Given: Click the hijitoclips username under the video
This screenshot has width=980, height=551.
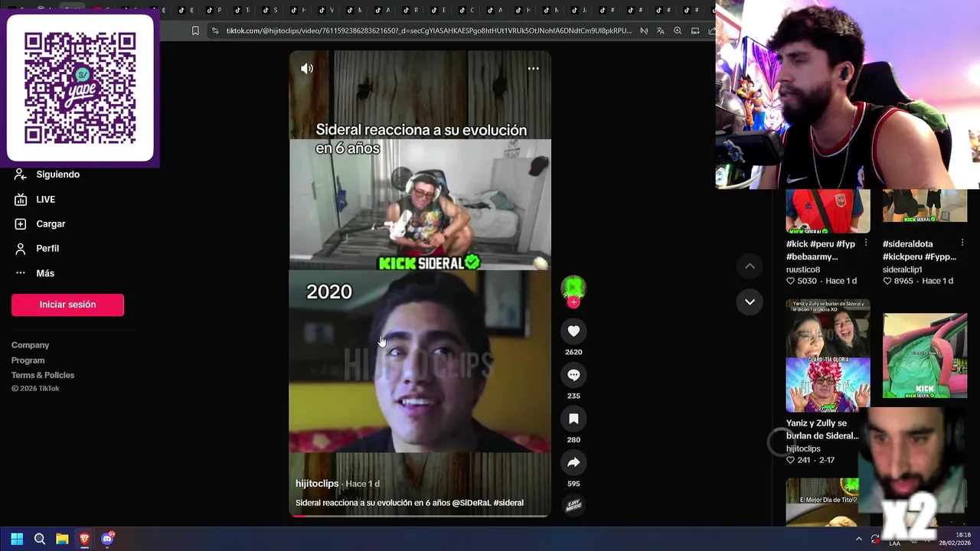Looking at the screenshot, I should tap(317, 484).
